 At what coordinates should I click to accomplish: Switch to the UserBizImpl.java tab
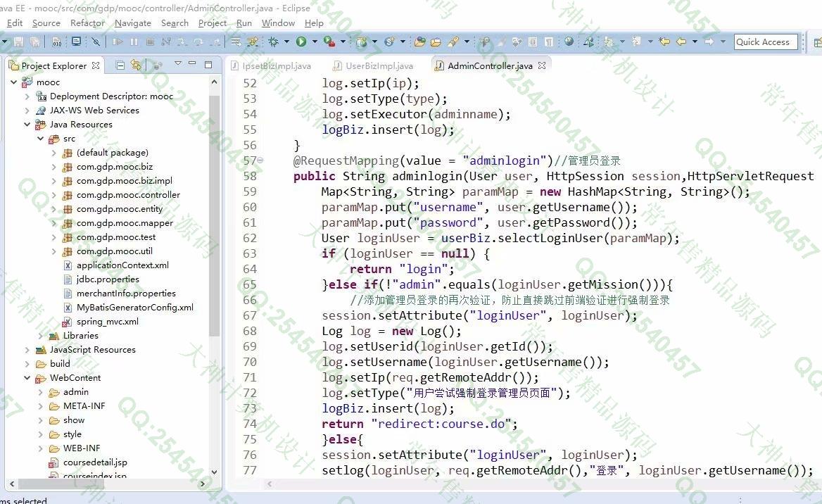[x=379, y=66]
